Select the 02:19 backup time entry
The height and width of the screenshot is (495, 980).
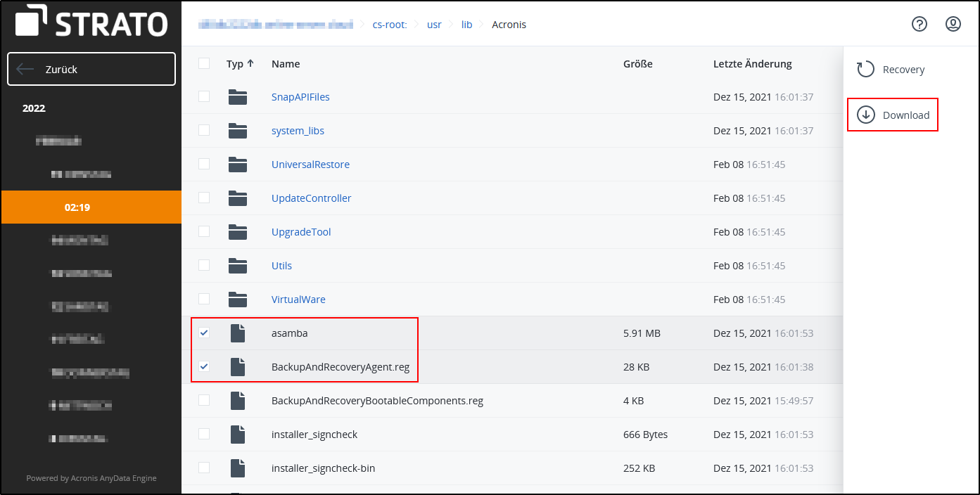[x=77, y=207]
